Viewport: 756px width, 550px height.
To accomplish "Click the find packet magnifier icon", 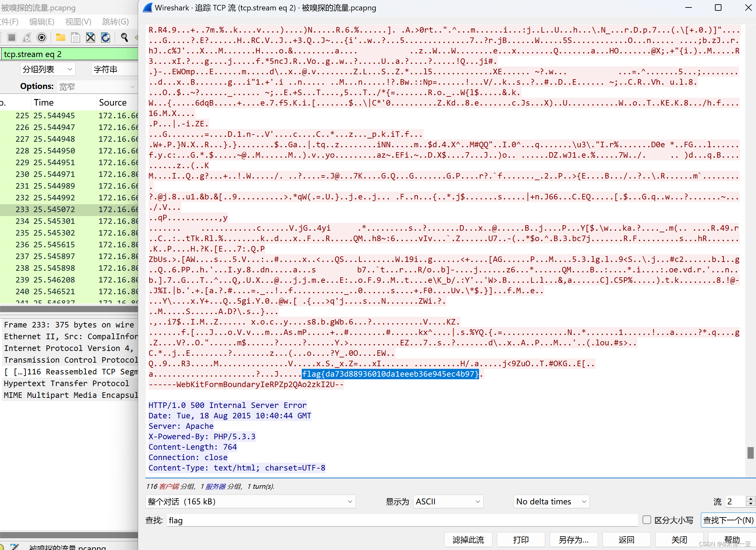I will coord(124,37).
